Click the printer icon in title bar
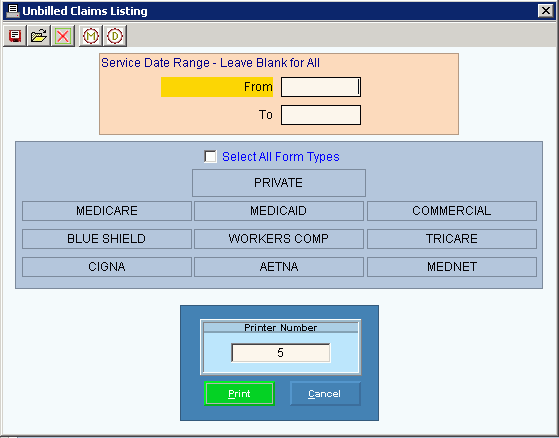Image resolution: width=559 pixels, height=438 pixels. pos(12,11)
